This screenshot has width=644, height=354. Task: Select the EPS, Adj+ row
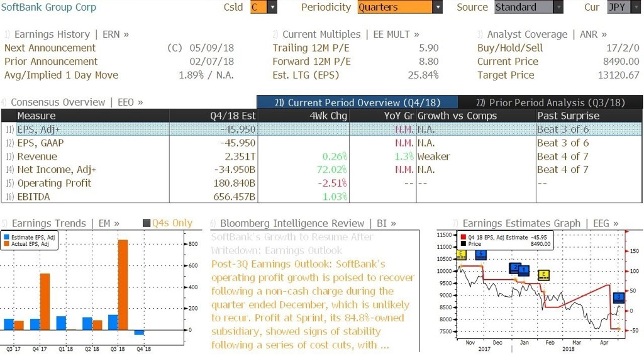pos(321,130)
